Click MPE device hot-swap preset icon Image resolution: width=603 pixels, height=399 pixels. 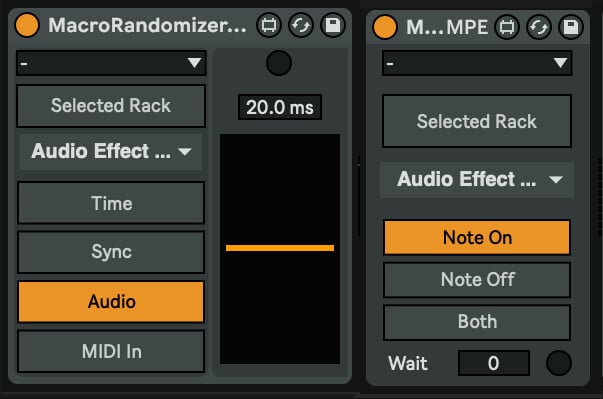539,27
